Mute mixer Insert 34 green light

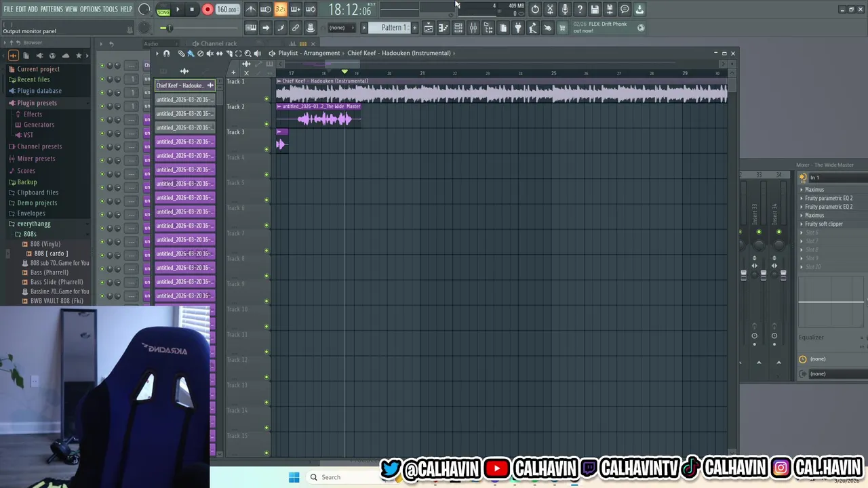(778, 232)
